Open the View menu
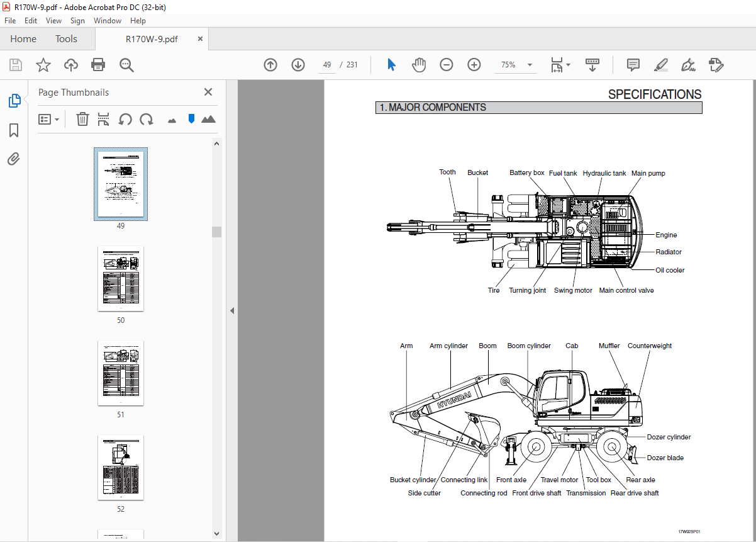The height and width of the screenshot is (542, 756). pos(53,21)
